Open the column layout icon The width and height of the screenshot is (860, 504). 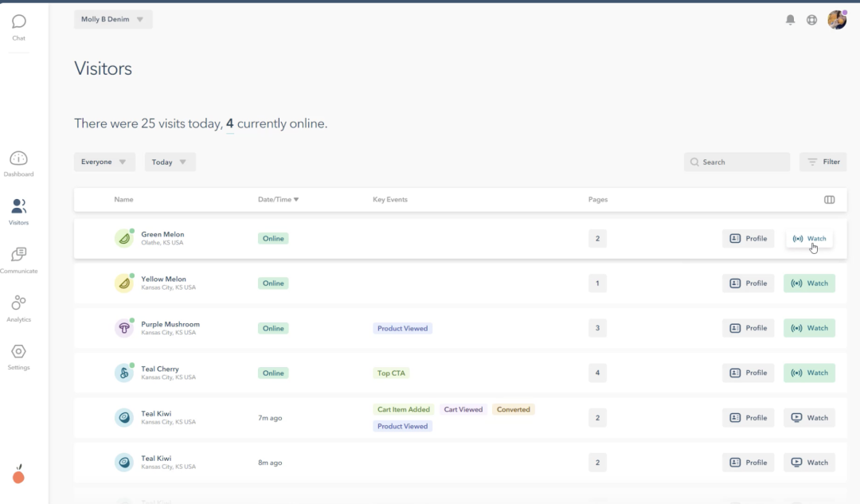(x=829, y=200)
